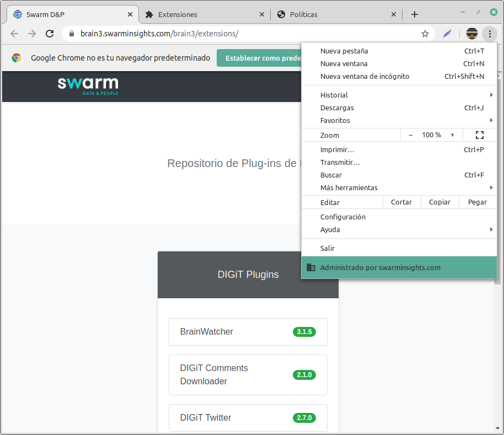Increase zoom with plus button
Viewport: 504px width, 435px height.
(452, 135)
